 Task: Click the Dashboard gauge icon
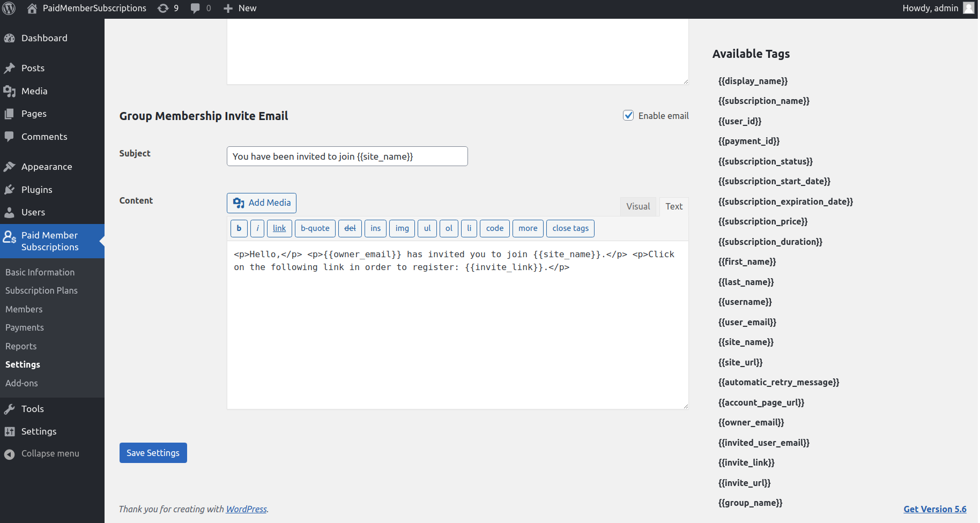click(10, 38)
